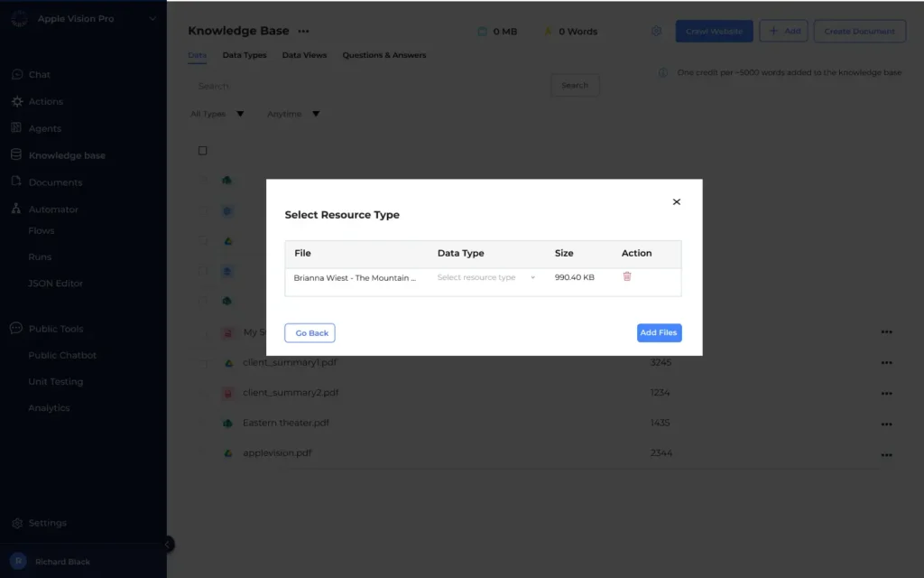This screenshot has width=924, height=578.
Task: Open the Public Tools icon in sidebar
Action: 16,328
